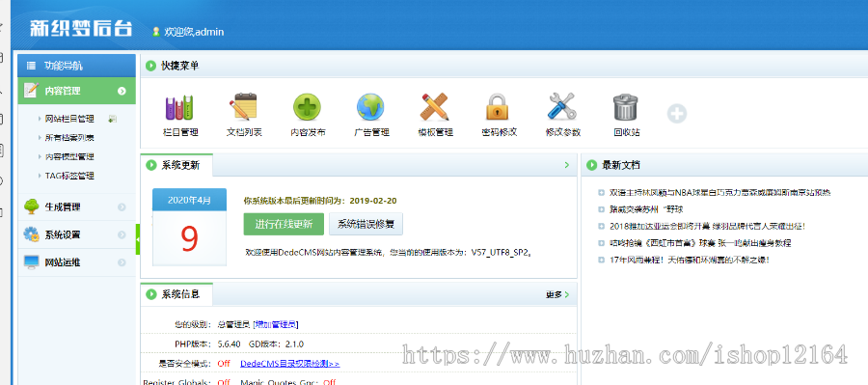
Task: Click the 进行在线更新 button
Action: 284,225
